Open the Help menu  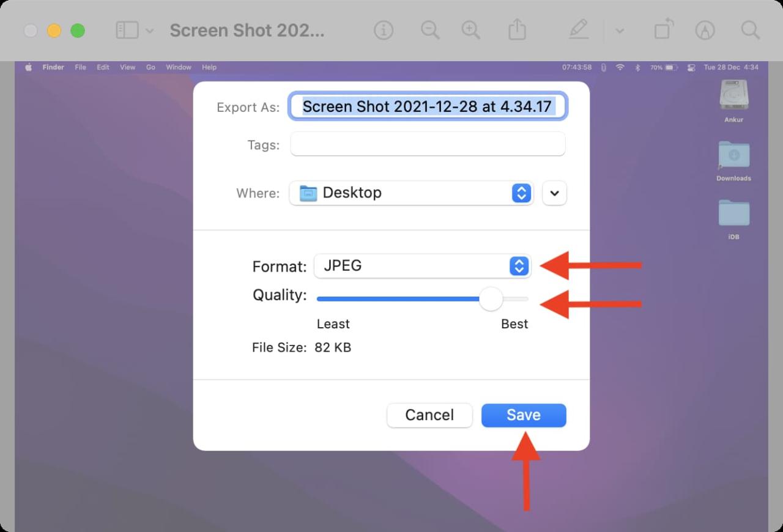pyautogui.click(x=209, y=67)
